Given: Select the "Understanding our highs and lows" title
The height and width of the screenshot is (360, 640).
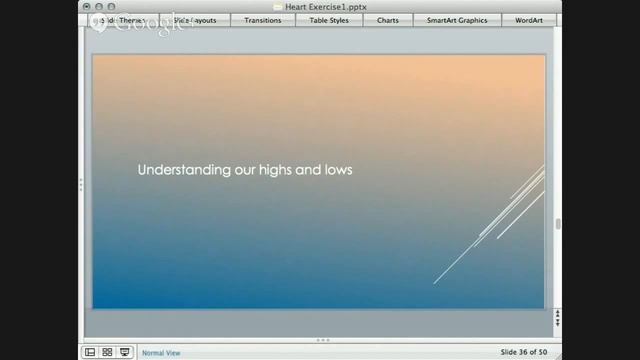Looking at the screenshot, I should click(245, 170).
